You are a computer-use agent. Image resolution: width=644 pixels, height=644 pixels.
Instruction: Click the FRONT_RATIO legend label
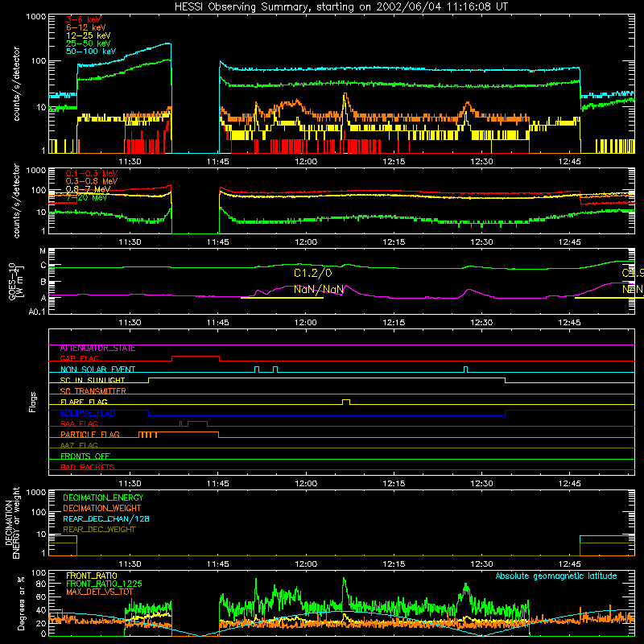[92, 576]
